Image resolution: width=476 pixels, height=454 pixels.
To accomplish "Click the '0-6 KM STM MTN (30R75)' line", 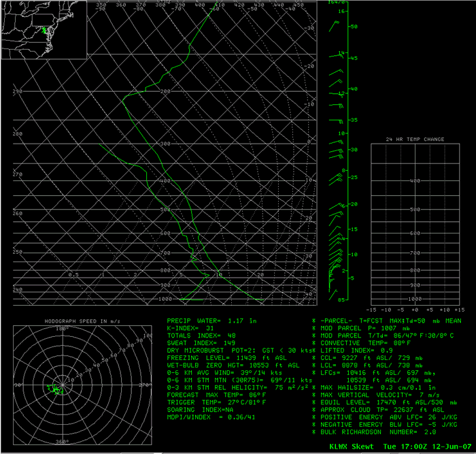I will click(x=239, y=380).
